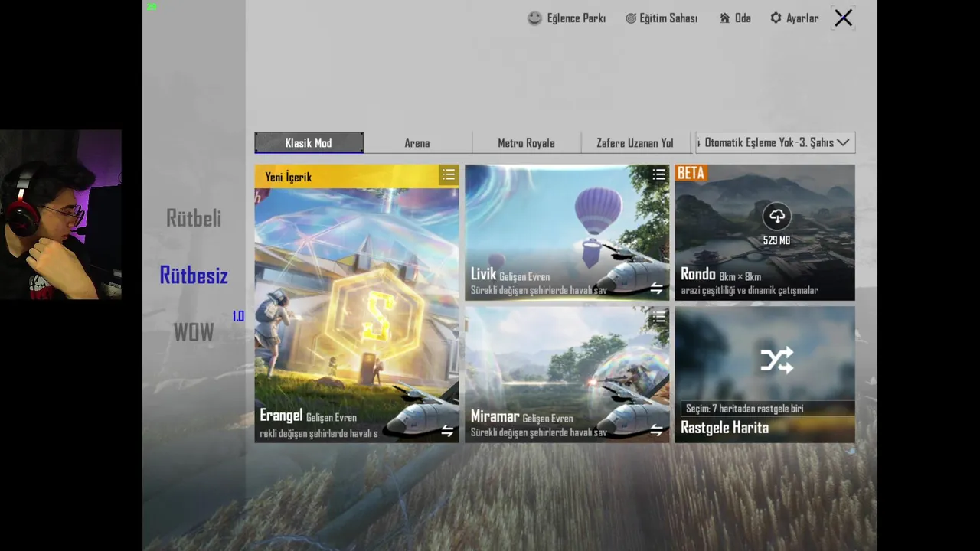Open Eğlence Parkı smiley icon

point(534,18)
